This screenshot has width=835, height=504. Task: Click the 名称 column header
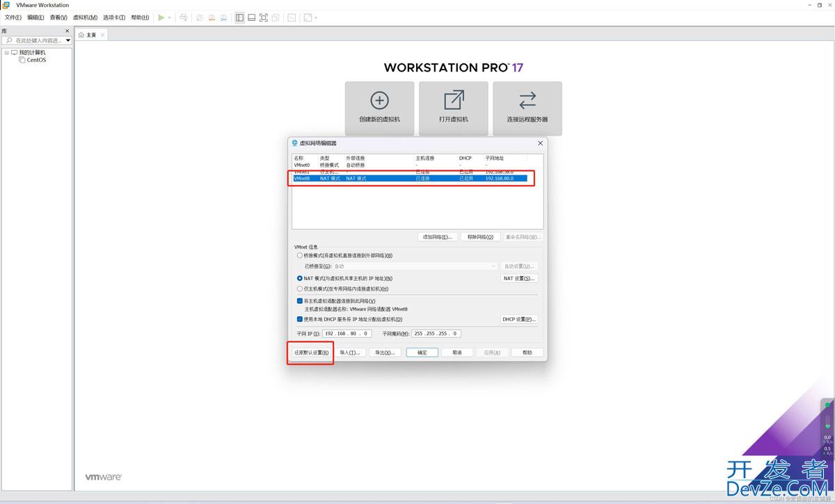click(x=299, y=158)
